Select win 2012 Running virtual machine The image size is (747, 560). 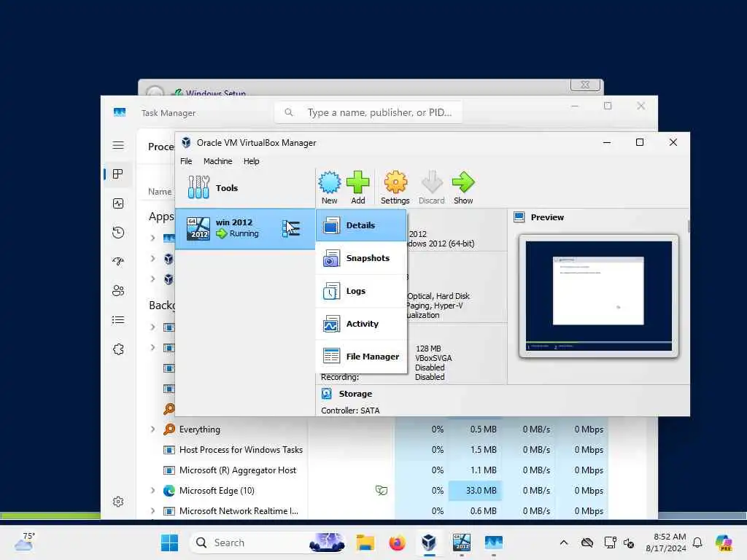point(245,228)
